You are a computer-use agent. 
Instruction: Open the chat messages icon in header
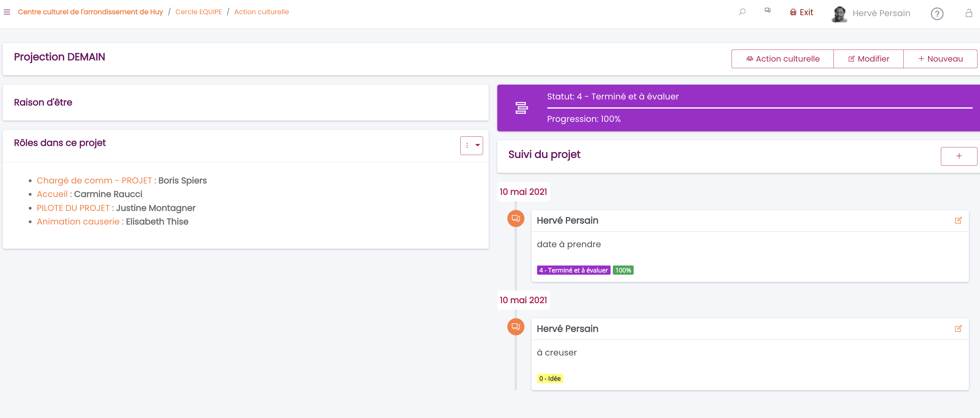click(767, 10)
